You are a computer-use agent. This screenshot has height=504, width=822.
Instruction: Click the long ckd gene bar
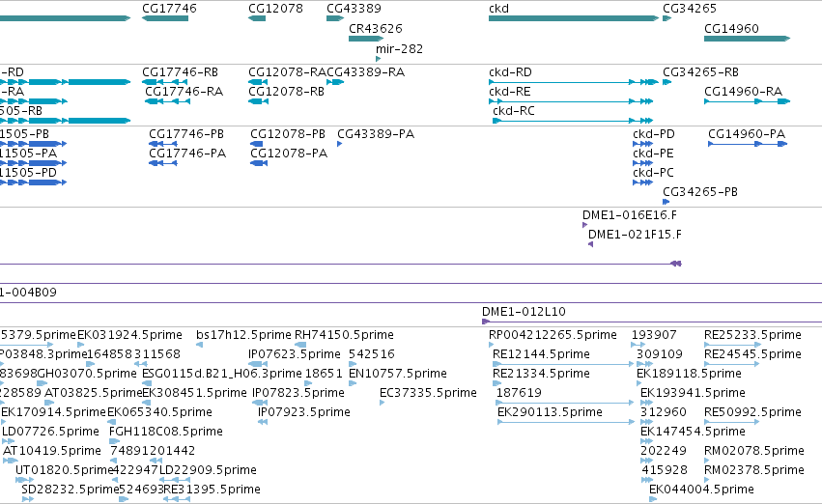tap(574, 18)
